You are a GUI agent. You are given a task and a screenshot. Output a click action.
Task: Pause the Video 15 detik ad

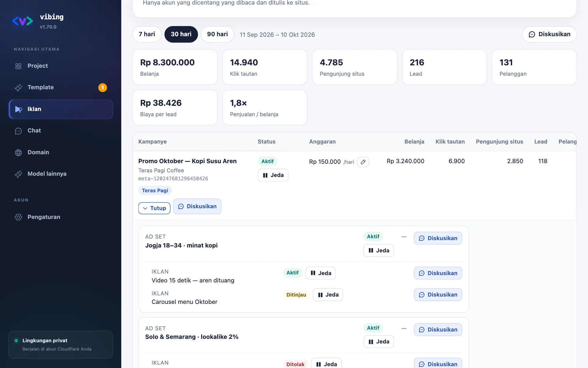pyautogui.click(x=321, y=273)
